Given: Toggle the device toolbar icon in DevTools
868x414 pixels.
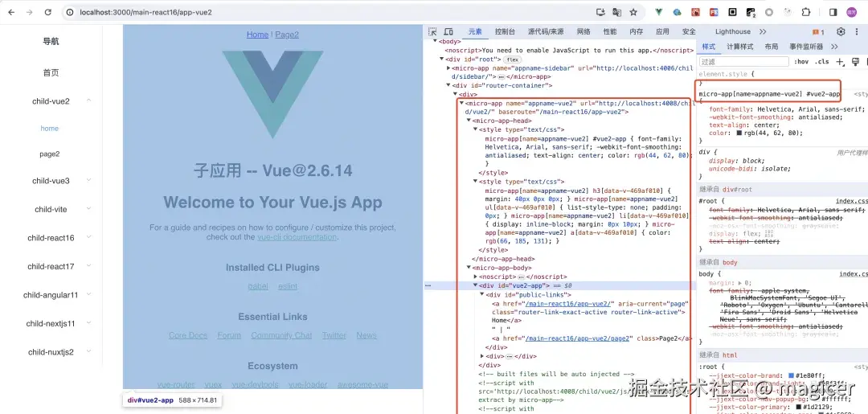Looking at the screenshot, I should [448, 31].
